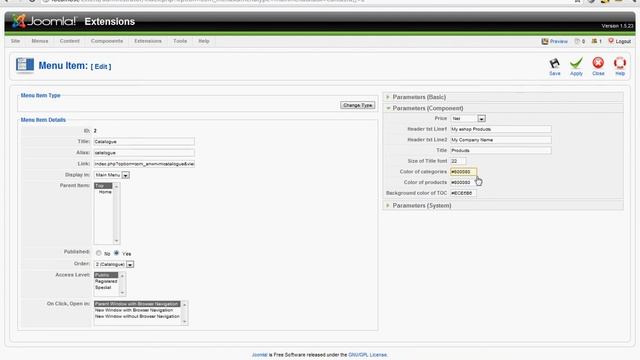Open the GNU/GPL License link

367,355
